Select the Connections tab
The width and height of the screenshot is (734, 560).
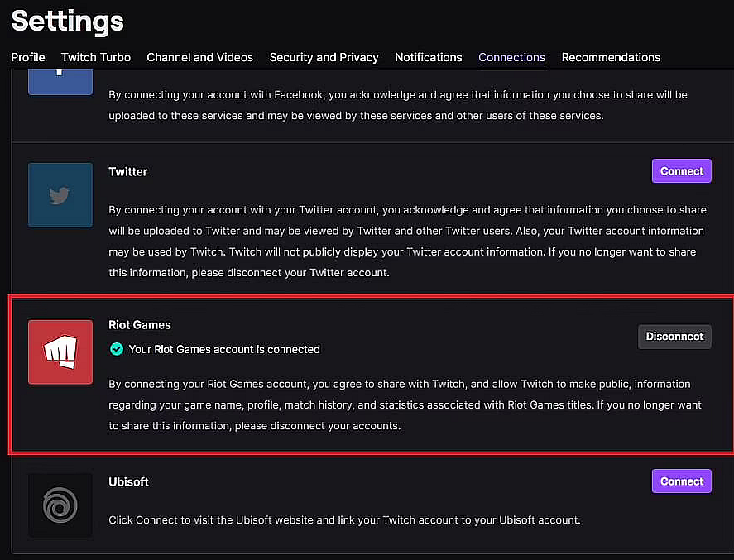(511, 57)
